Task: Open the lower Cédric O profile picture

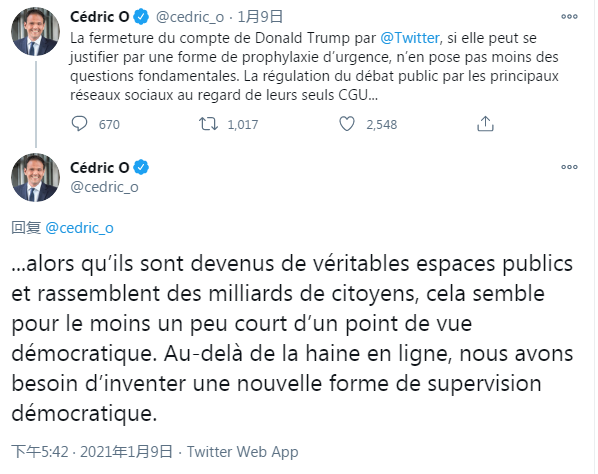Action: 35,178
